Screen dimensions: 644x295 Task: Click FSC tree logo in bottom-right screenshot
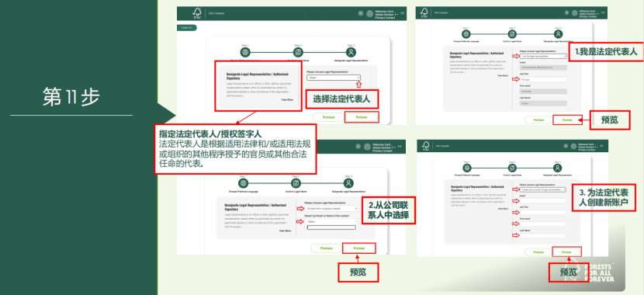(x=426, y=145)
